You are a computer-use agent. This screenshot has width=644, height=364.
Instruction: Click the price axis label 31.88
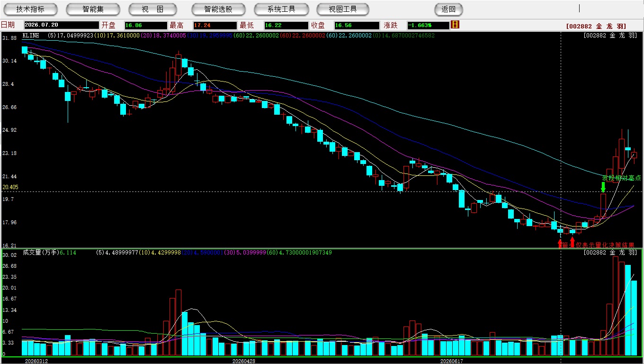pos(9,38)
